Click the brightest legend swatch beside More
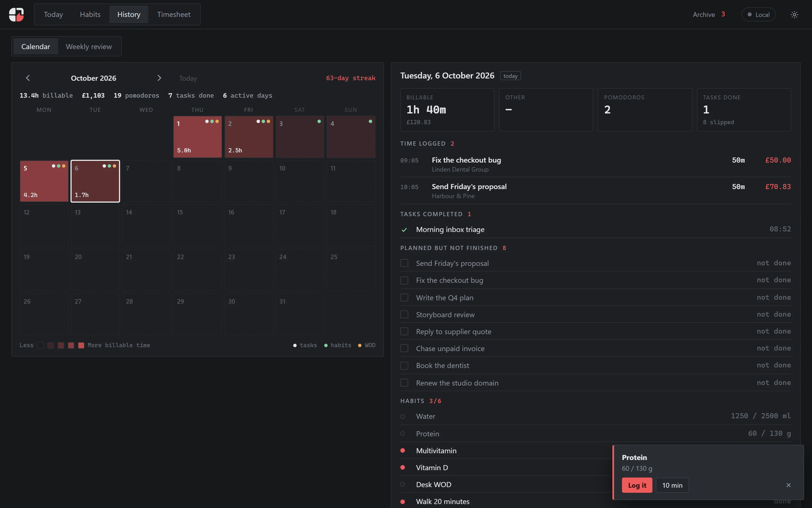Screen dimensions: 812x508 (81, 345)
